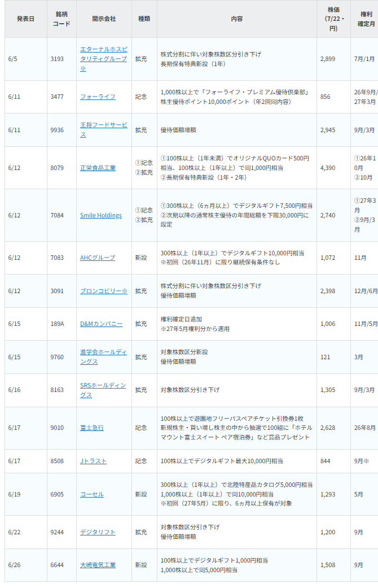Select stock code 8163 cell

[x=61, y=390]
